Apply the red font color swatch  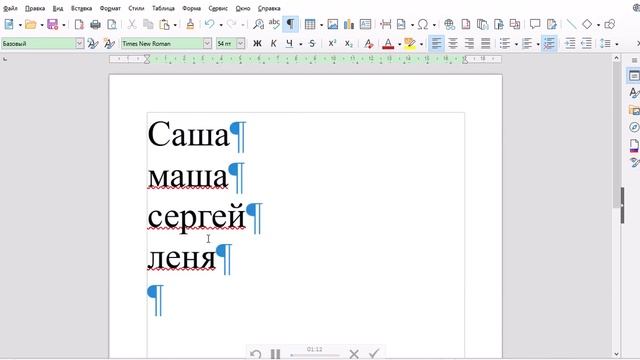click(388, 44)
